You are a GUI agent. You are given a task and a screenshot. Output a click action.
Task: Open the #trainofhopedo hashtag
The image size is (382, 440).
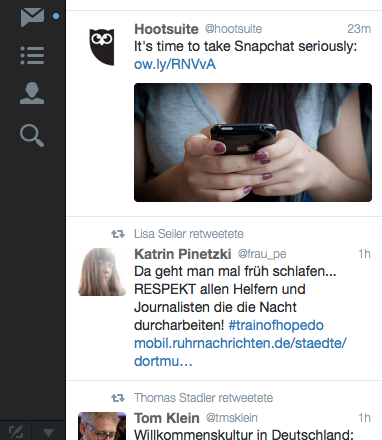click(276, 325)
